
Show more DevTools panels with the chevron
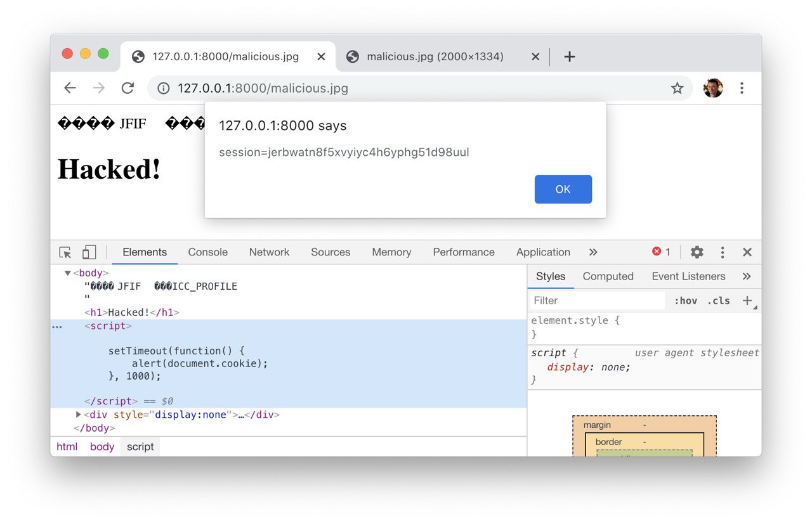[593, 252]
